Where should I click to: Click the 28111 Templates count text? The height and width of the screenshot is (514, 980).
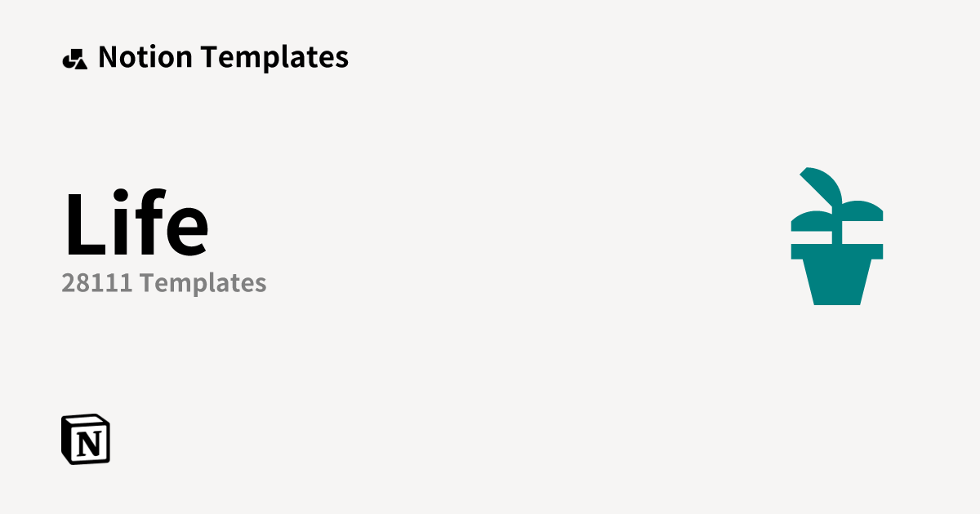(x=164, y=283)
